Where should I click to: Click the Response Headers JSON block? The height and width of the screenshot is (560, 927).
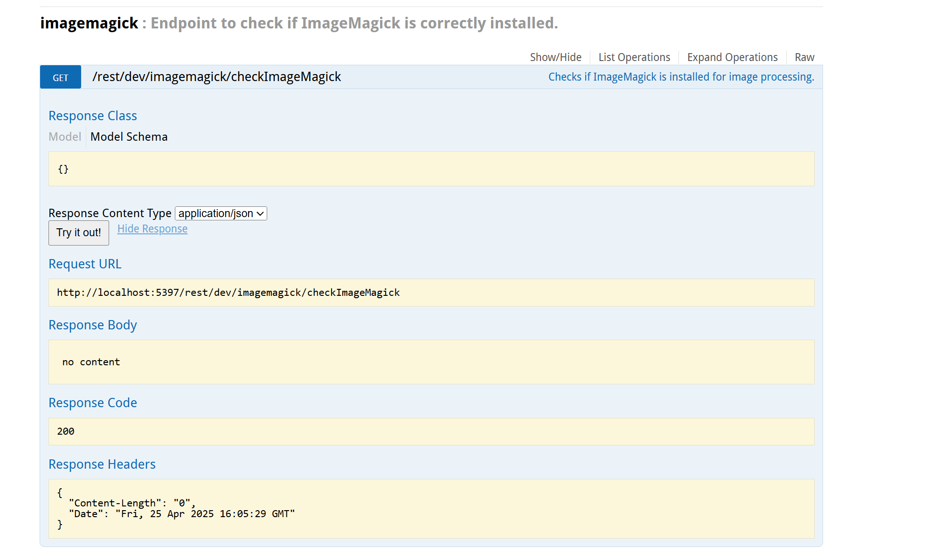[x=431, y=508]
